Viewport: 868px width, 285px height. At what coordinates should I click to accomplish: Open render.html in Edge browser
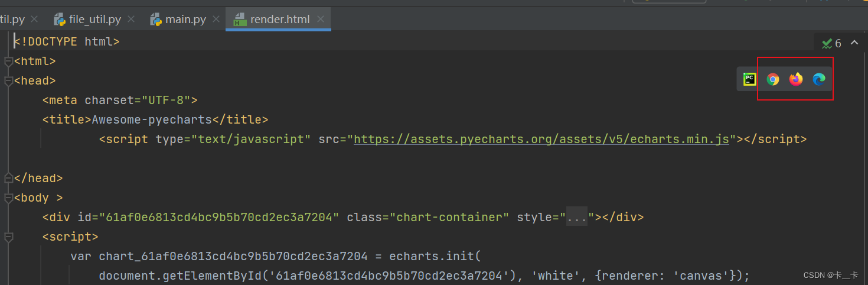[x=818, y=79]
